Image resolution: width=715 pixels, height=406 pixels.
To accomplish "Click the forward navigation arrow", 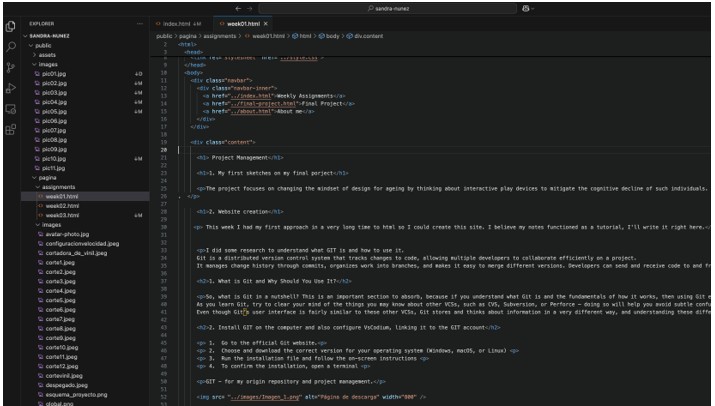I will 249,8.
